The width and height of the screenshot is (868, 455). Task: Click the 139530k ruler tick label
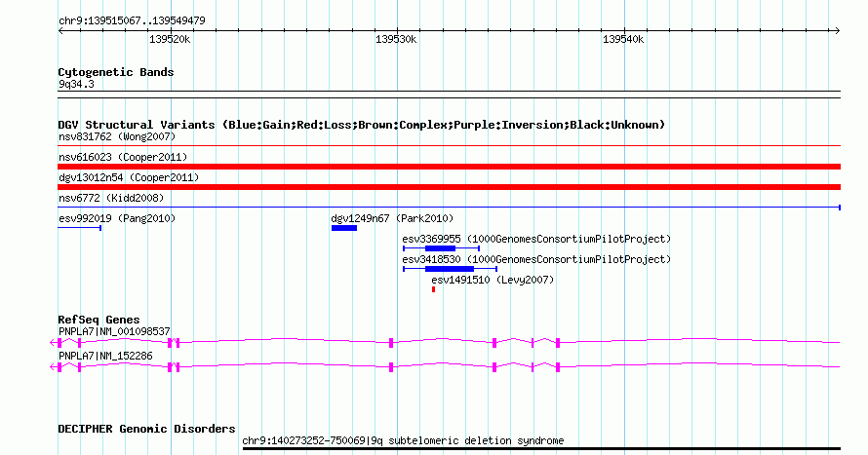[396, 39]
